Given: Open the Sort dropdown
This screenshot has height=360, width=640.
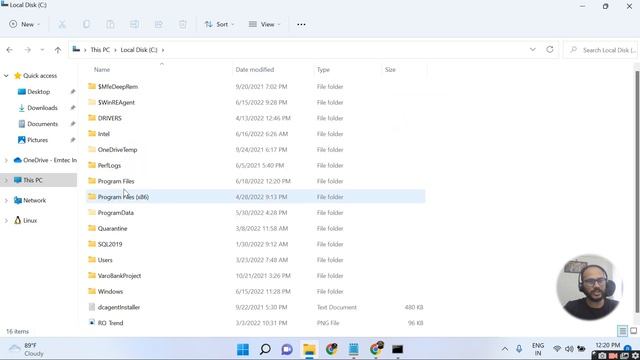Looking at the screenshot, I should pos(220,24).
